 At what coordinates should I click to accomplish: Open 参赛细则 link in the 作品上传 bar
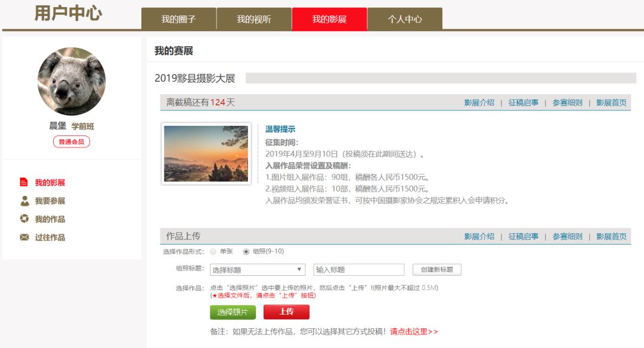coord(567,236)
